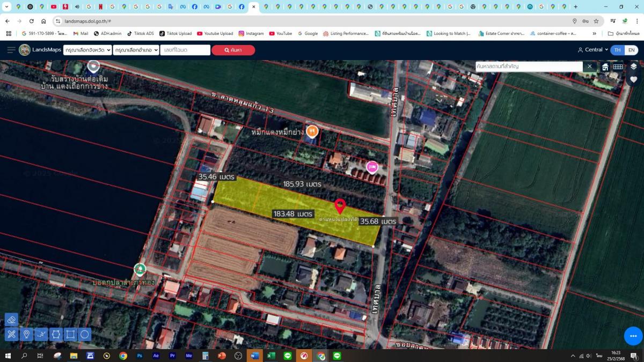Click the important place search field
644x362 pixels.
529,67
